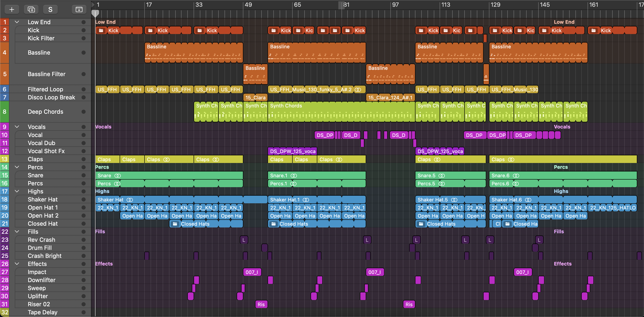Viewport: 644px width, 317px height.
Task: Select the Vocal Shot Fx track header
Action: [46, 151]
